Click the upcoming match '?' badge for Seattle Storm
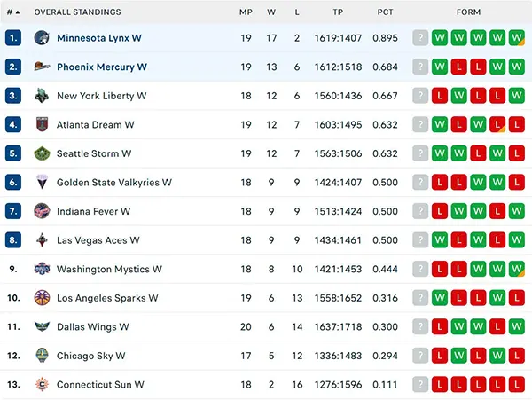This screenshot has height=400, width=532. (420, 153)
